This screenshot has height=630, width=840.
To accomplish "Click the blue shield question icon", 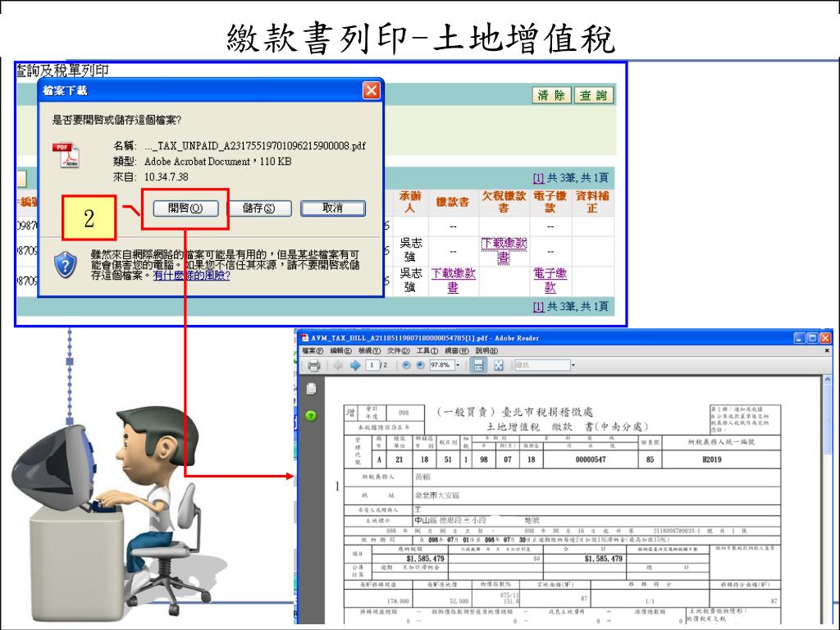I will pyautogui.click(x=66, y=265).
